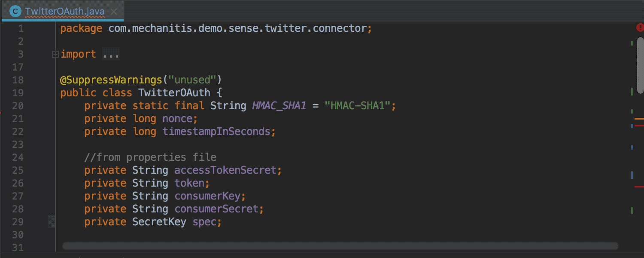This screenshot has width=644, height=258.
Task: Click the horizontal scrollbar at the bottom
Action: (339, 245)
